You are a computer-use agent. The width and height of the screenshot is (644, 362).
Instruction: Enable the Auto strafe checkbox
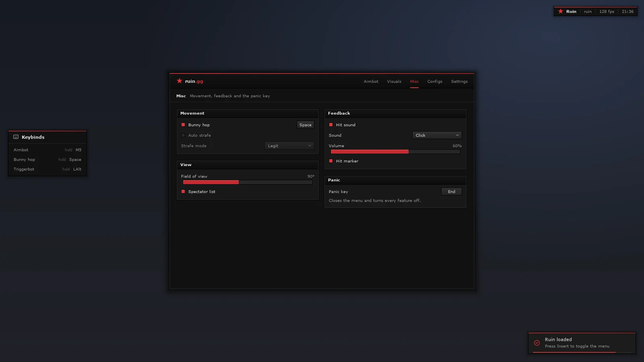pyautogui.click(x=183, y=135)
